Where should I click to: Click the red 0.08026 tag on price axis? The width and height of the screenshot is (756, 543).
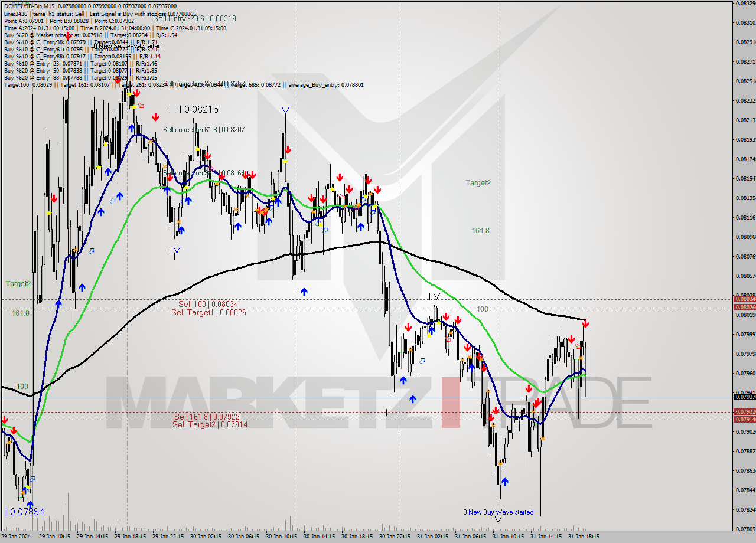click(744, 307)
